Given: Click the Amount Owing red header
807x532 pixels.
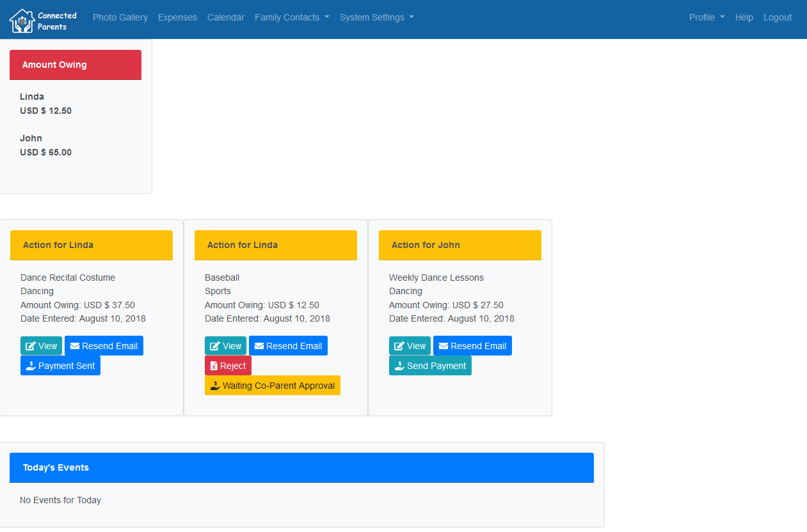Looking at the screenshot, I should [76, 65].
